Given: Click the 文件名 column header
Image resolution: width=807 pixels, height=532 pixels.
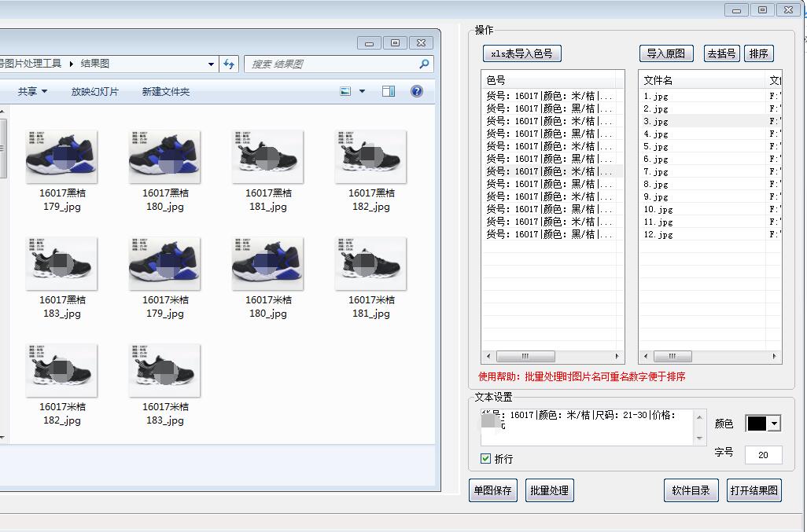Looking at the screenshot, I should [702, 80].
